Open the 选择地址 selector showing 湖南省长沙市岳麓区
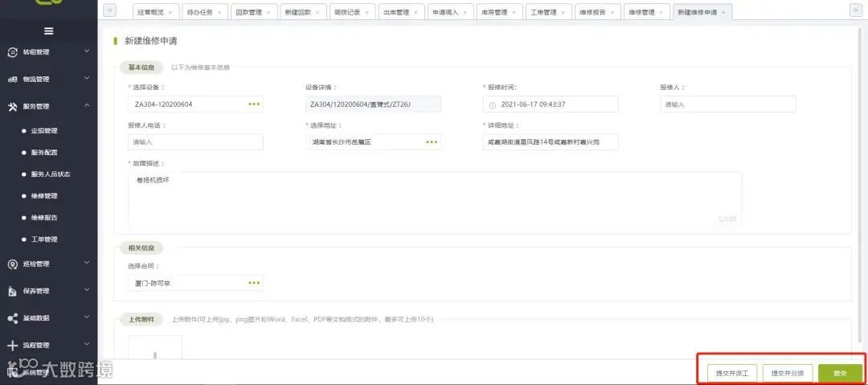Screen dimensions: 868x385 (x=373, y=141)
